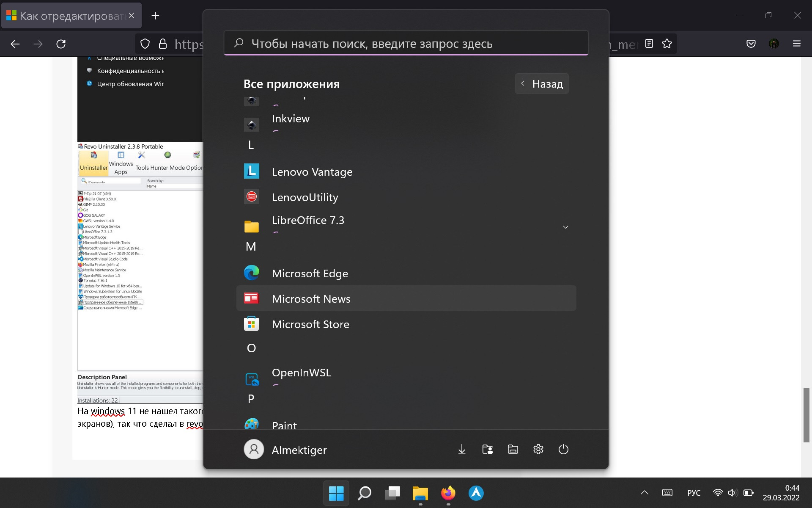The width and height of the screenshot is (812, 508).
Task: Open new Firefox tab
Action: pos(155,16)
